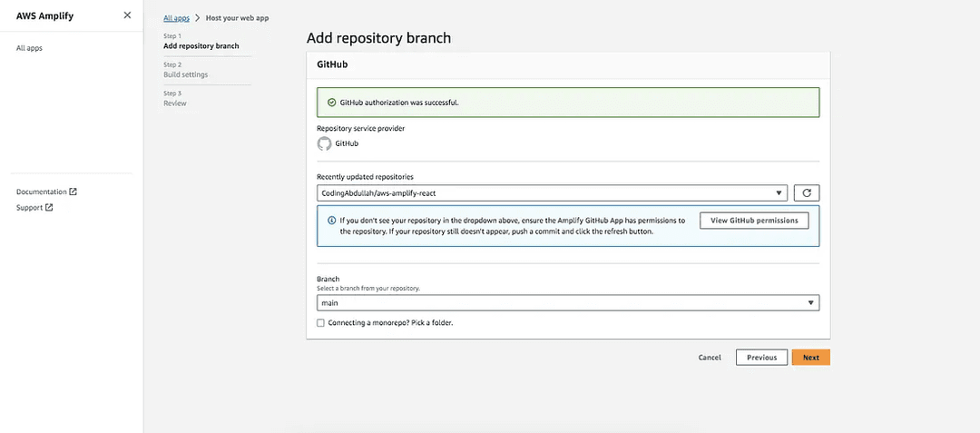Click the breadcrumb chevron separator
Screen dimensions: 980x433
click(197, 18)
